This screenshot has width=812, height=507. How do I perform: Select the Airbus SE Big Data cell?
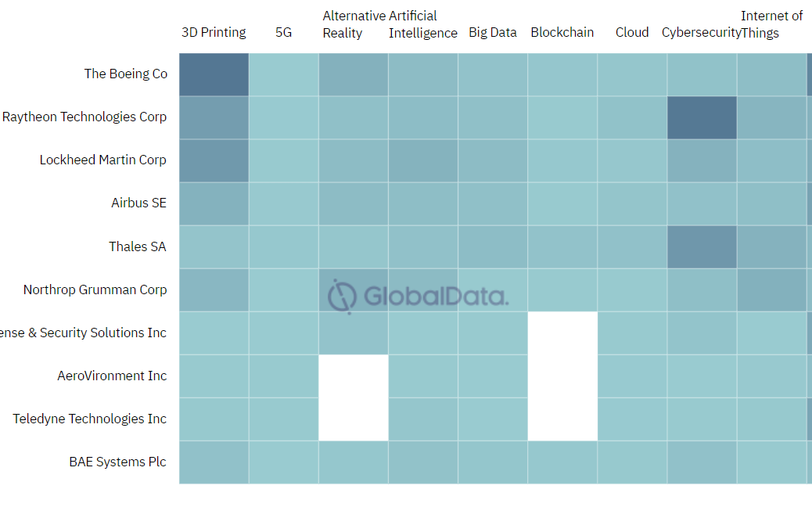pyautogui.click(x=493, y=203)
